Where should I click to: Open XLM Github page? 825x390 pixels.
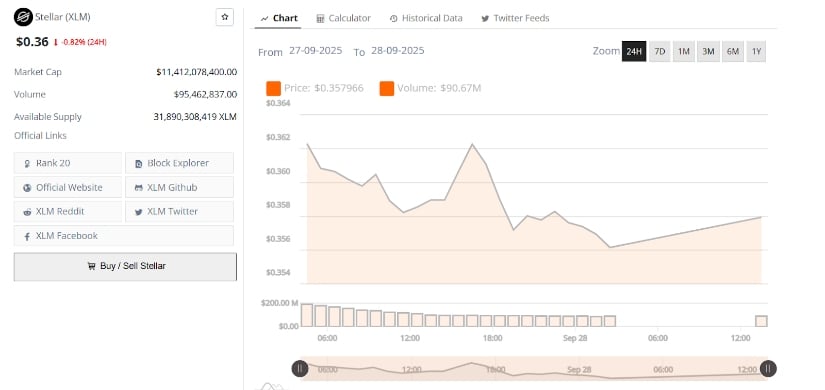179,187
